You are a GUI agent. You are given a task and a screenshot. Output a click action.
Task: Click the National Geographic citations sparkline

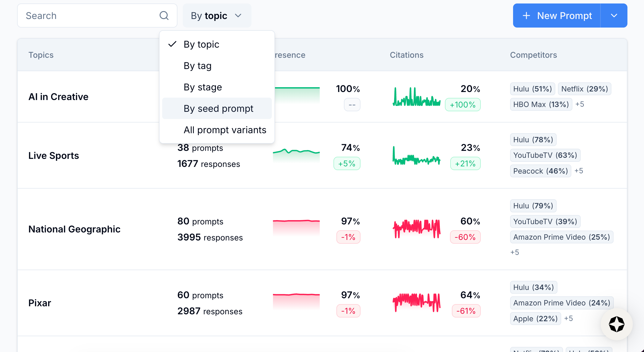(x=416, y=229)
